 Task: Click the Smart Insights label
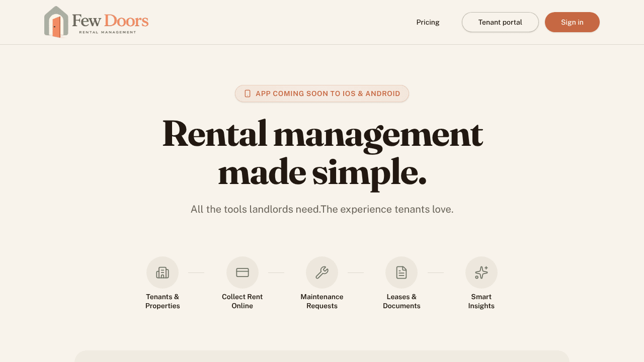pos(481,301)
